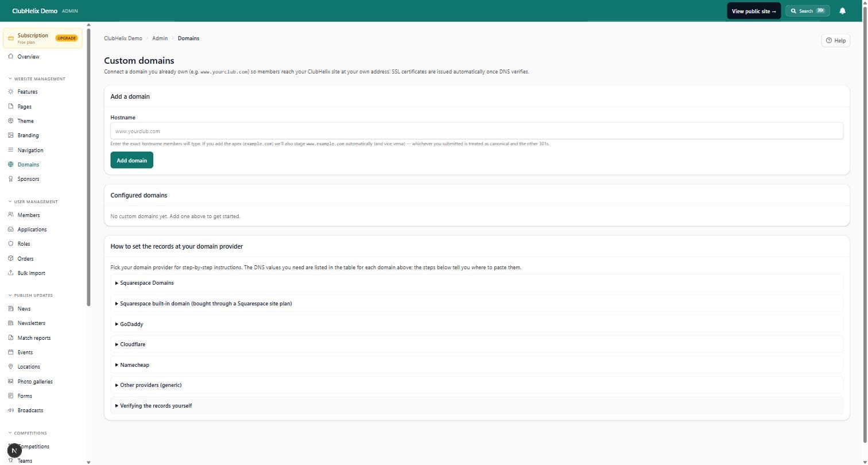Click the Domains globe icon
This screenshot has height=465, width=868.
pyautogui.click(x=11, y=164)
